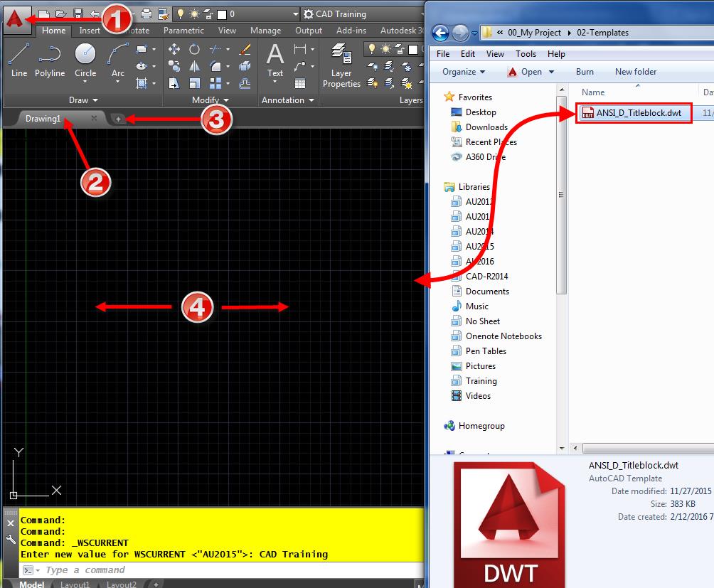Switch to the Layout1 tab

75,584
